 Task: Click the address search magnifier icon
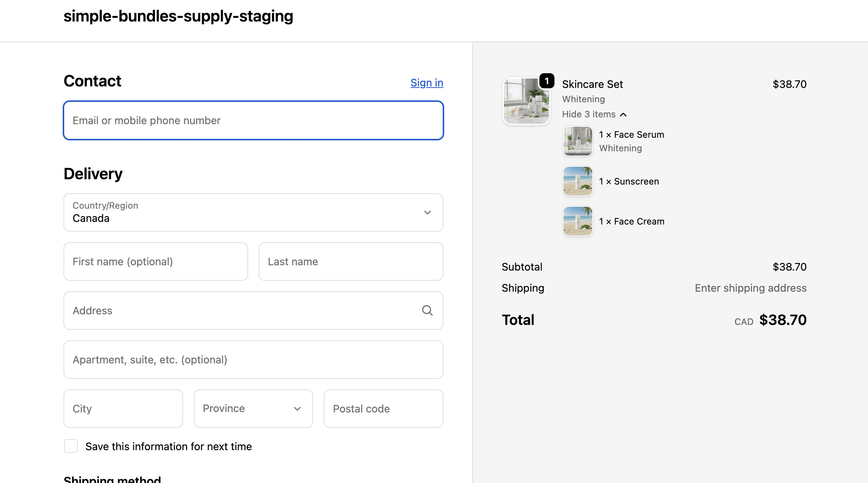(427, 311)
